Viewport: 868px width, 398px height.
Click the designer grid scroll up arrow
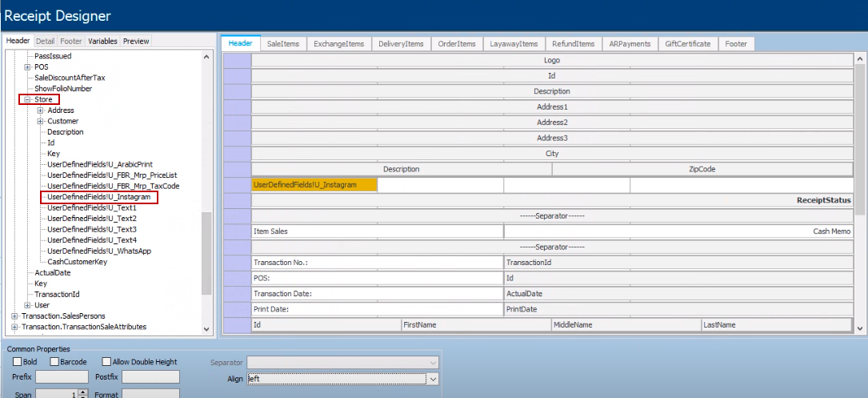tap(859, 58)
